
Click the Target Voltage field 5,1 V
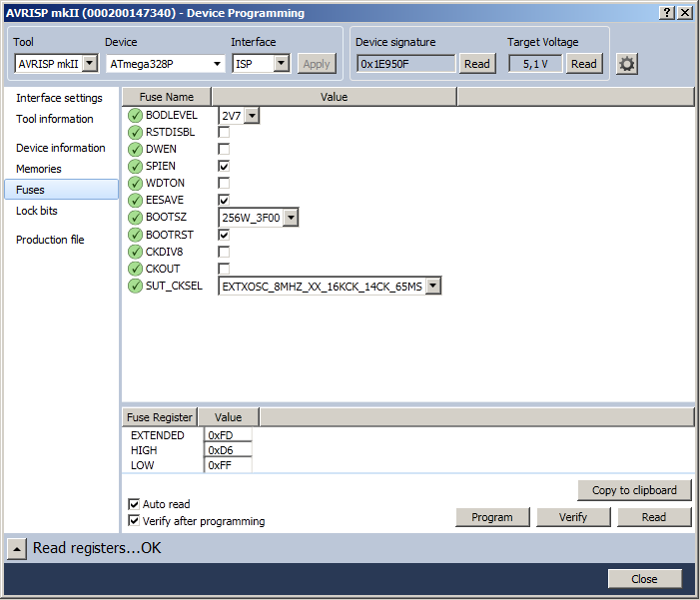point(535,64)
